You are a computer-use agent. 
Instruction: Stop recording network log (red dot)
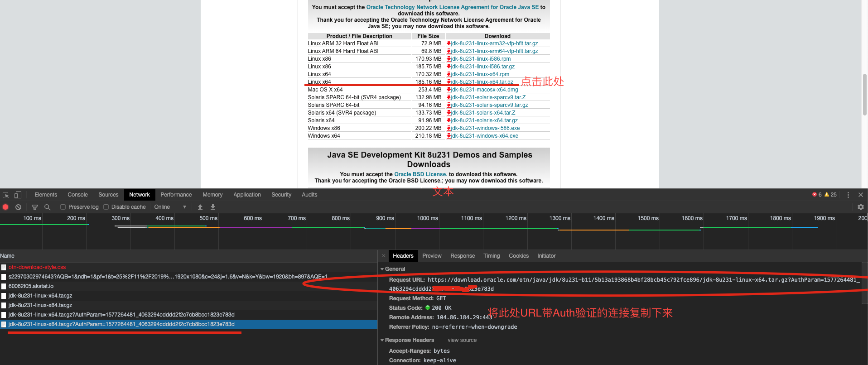5,207
